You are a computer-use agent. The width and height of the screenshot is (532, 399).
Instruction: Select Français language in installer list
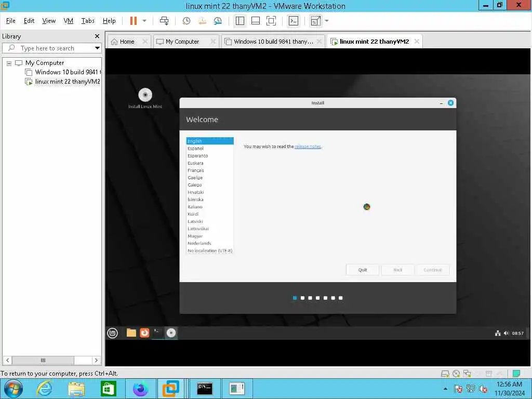click(x=210, y=170)
